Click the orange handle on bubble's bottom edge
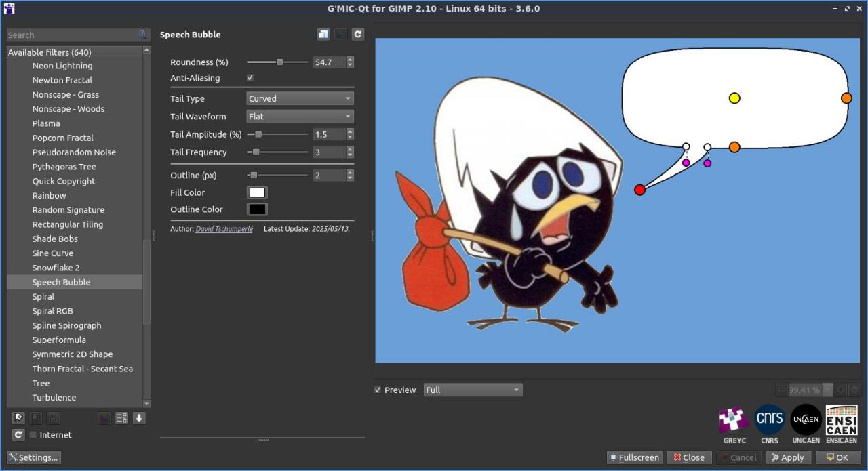 734,147
